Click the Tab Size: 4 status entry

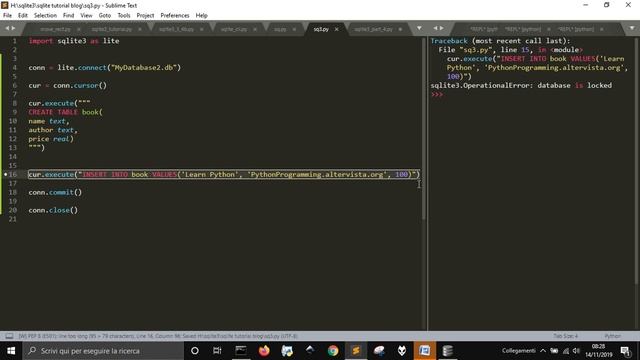point(566,336)
